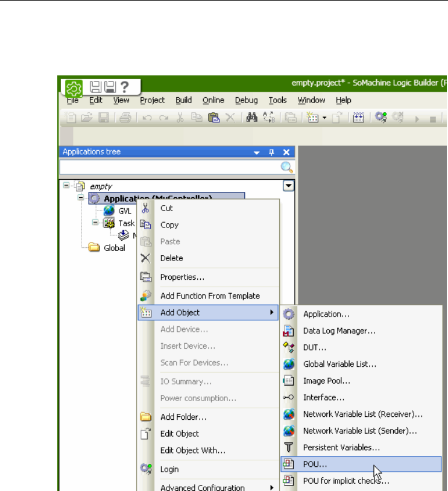Select Add Function From Template

tap(208, 296)
